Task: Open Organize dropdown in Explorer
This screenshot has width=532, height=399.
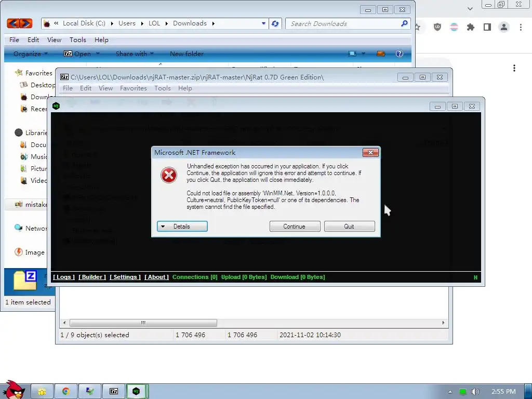Action: 31,54
